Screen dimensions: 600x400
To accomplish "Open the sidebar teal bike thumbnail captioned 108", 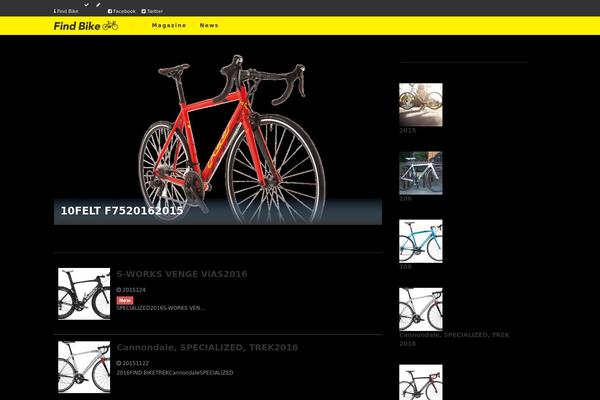I will click(x=421, y=241).
